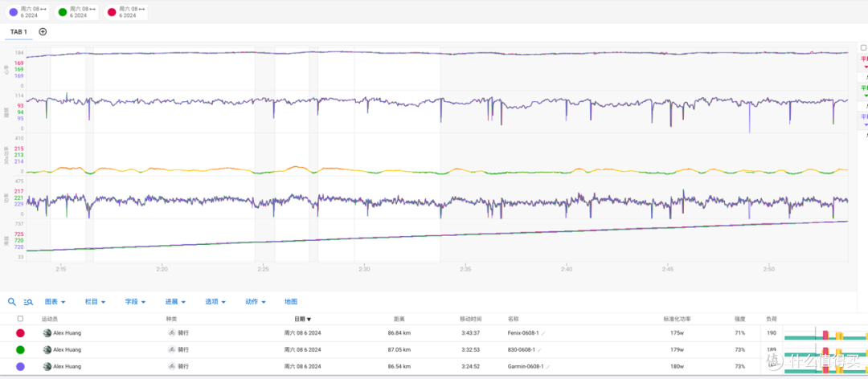This screenshot has width=868, height=379.
Task: Open the 字段 dropdown
Action: pyautogui.click(x=135, y=302)
